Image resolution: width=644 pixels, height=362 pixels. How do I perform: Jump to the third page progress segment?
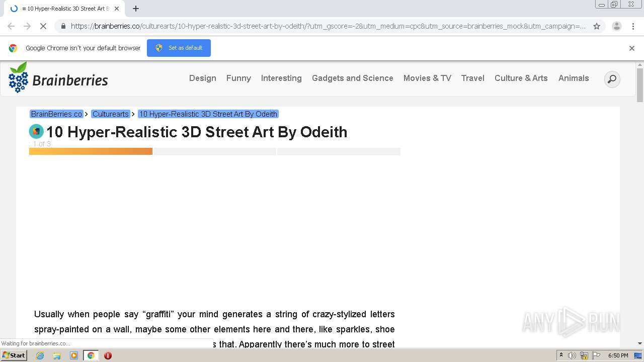(339, 151)
